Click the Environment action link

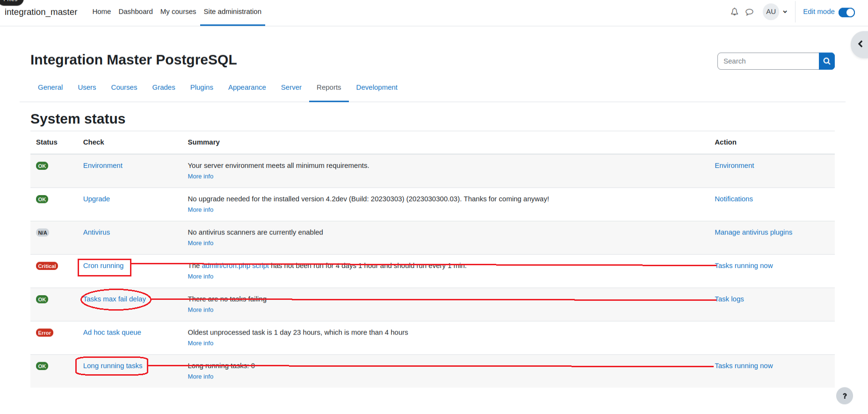[x=734, y=166]
